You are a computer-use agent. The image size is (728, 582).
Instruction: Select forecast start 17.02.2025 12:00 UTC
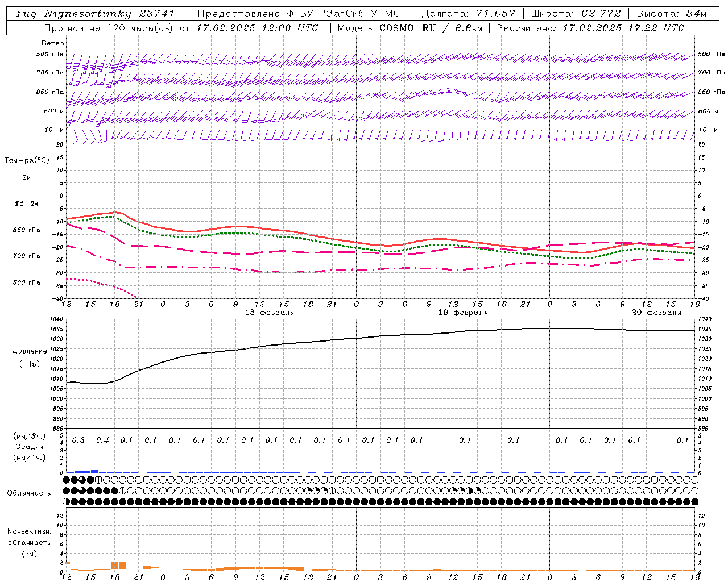pos(257,28)
